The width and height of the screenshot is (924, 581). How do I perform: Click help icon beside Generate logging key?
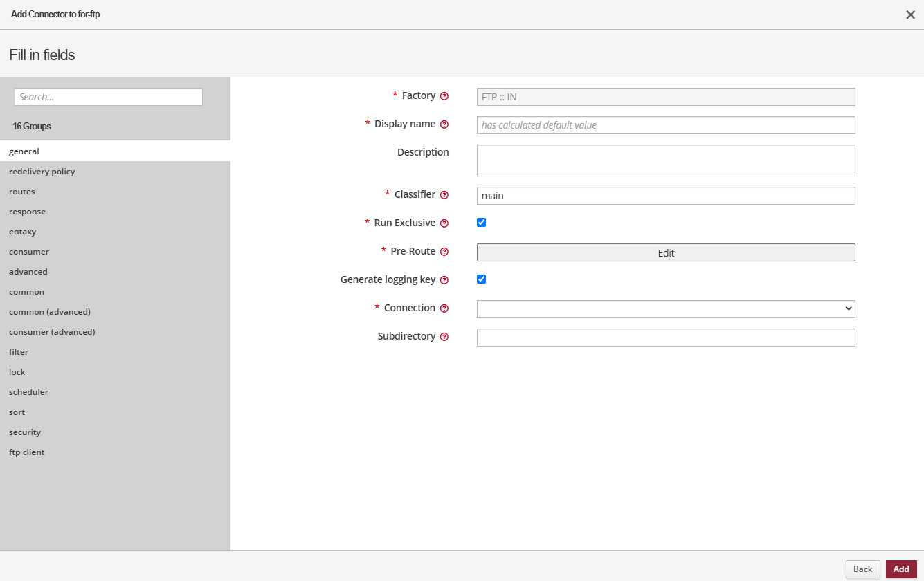click(x=444, y=280)
